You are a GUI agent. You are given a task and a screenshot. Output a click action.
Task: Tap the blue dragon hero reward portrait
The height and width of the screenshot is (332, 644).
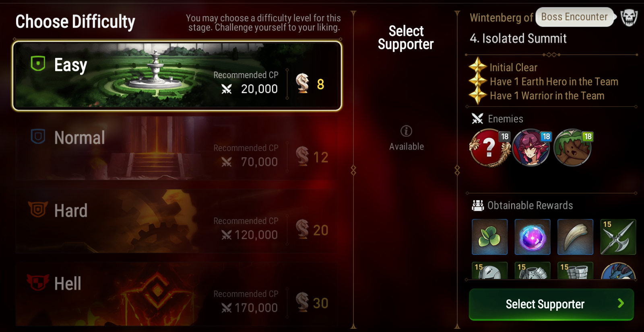pos(618,271)
